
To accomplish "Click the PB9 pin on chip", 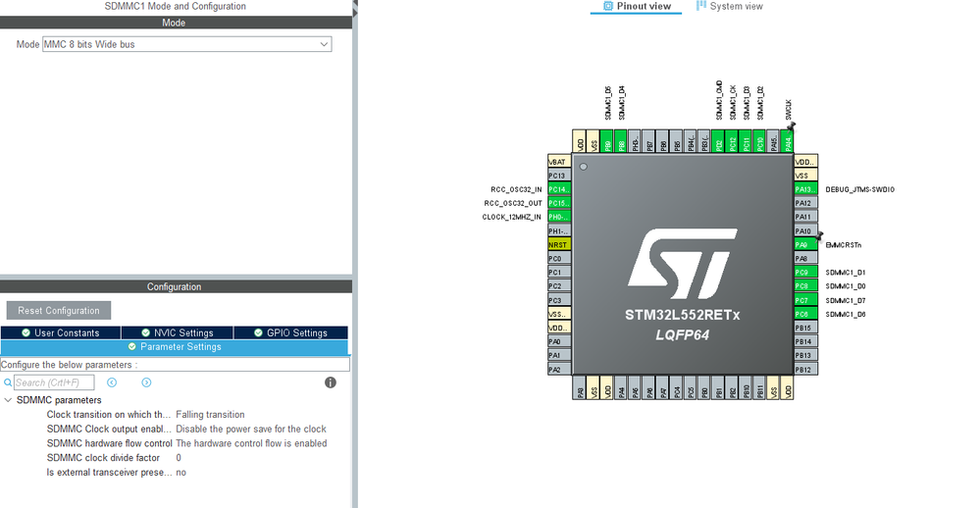I will coord(606,142).
